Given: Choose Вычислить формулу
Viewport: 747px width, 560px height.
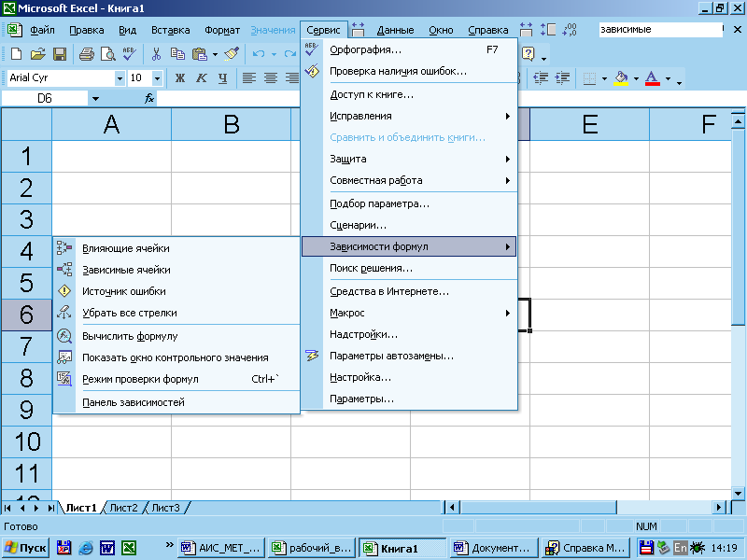Looking at the screenshot, I should pos(176,336).
